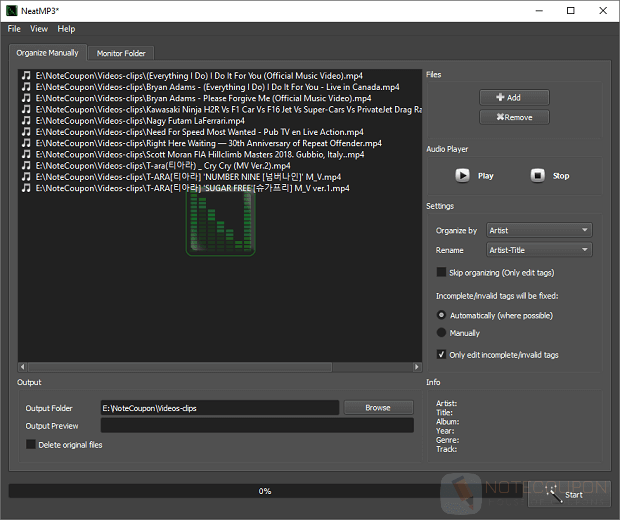
Task: Click the Browse button for output folder
Action: (378, 407)
